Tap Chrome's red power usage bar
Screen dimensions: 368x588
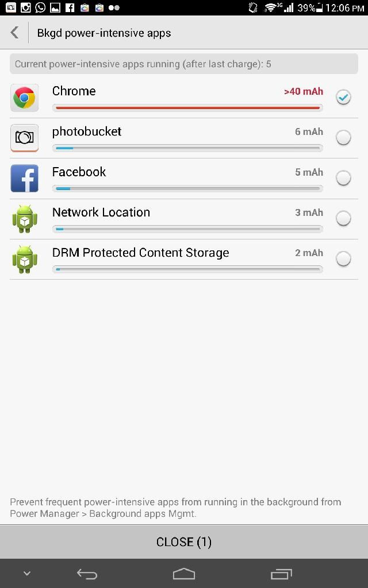(187, 108)
